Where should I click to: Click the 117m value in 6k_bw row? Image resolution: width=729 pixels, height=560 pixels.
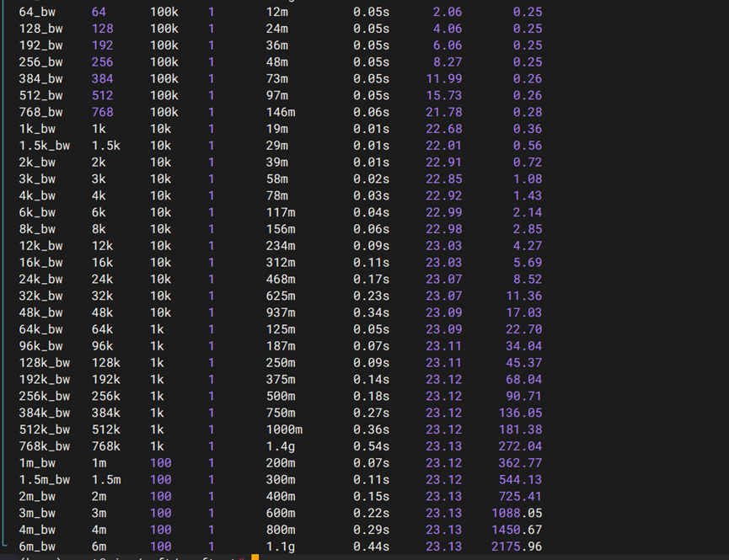tap(276, 212)
